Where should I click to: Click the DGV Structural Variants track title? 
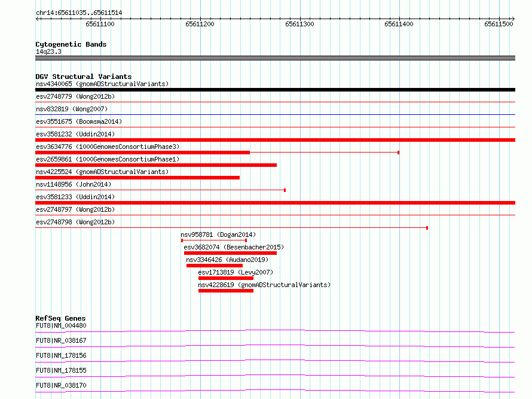pyautogui.click(x=84, y=77)
